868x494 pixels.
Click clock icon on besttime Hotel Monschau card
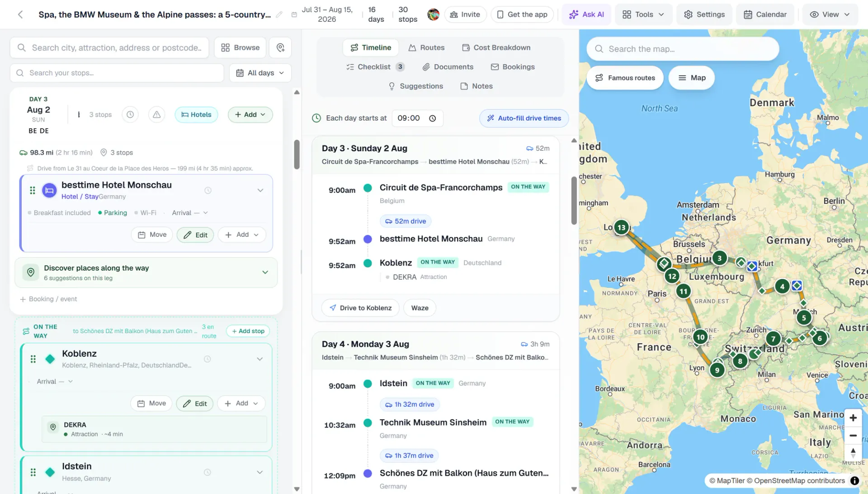pyautogui.click(x=208, y=190)
